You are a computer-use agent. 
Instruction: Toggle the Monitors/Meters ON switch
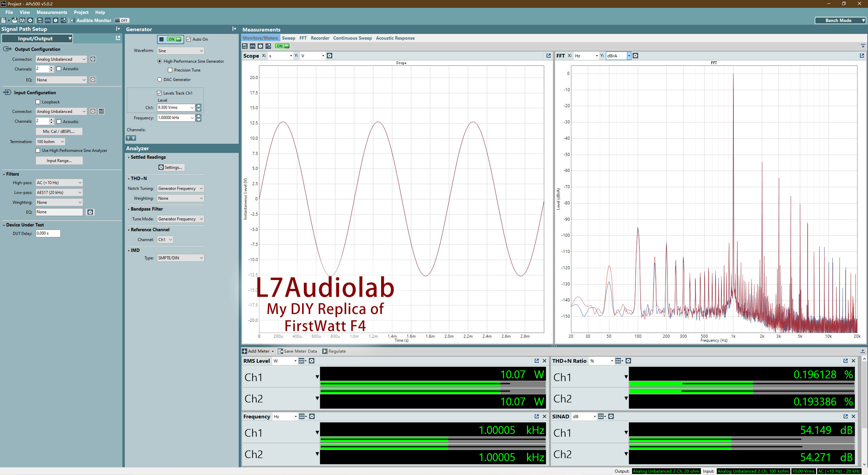click(x=282, y=46)
